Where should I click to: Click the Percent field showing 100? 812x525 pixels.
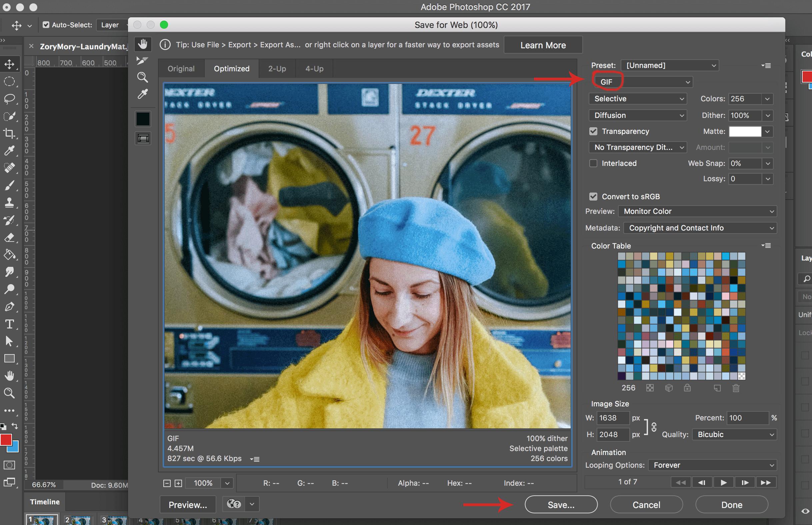coord(748,418)
